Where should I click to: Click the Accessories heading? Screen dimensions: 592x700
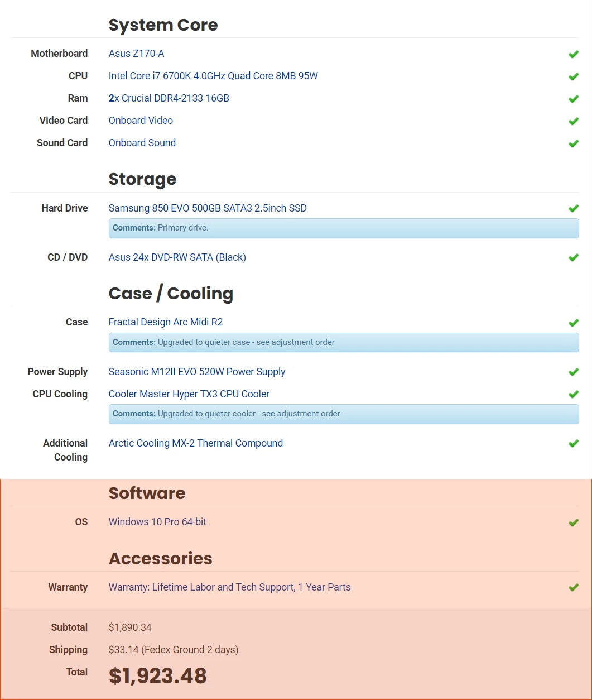[x=161, y=559]
